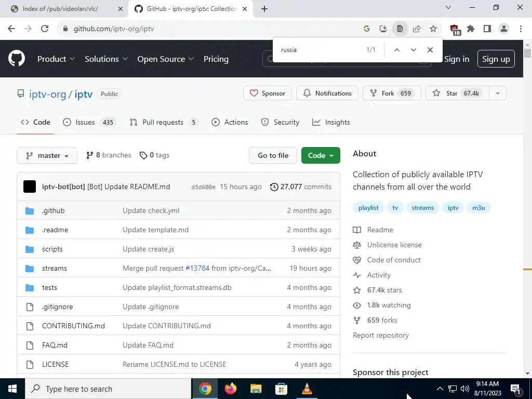Expand the Solutions menu
The image size is (532, 399).
coord(106,59)
